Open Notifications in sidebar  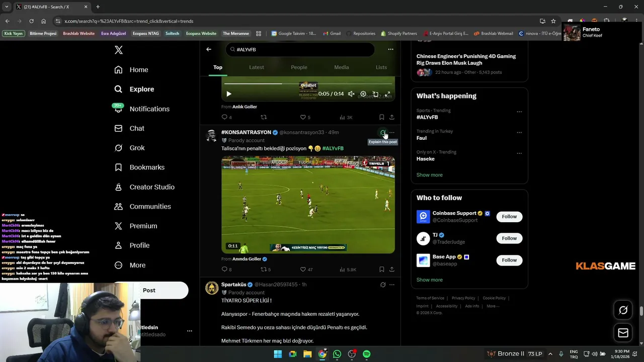click(x=141, y=109)
